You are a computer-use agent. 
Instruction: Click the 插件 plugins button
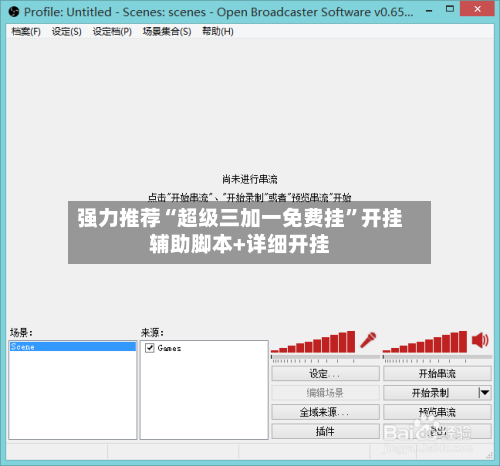point(325,431)
